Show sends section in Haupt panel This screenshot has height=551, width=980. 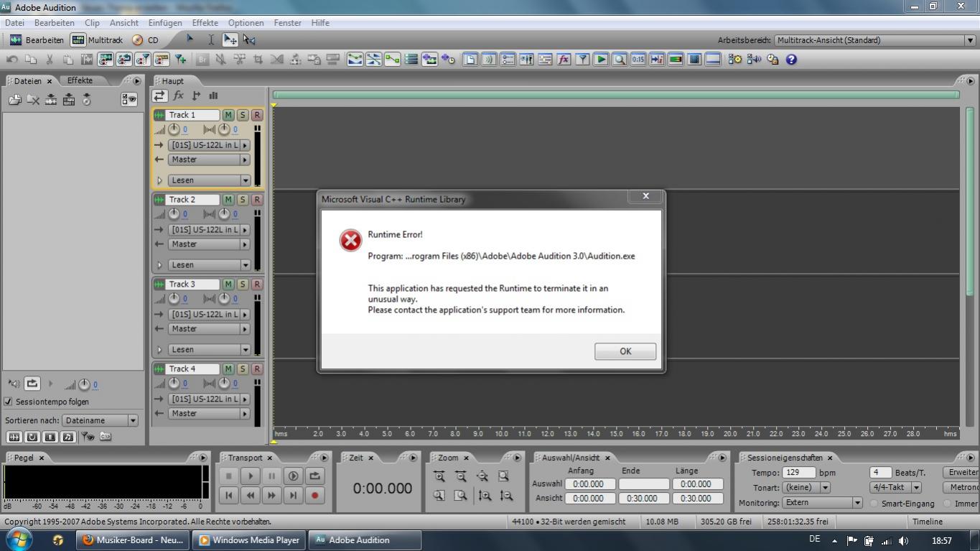[x=196, y=96]
